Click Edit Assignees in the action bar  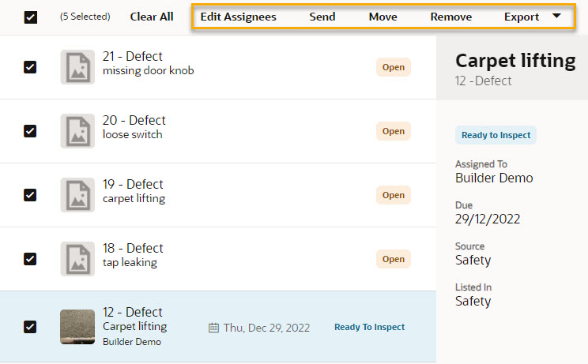[238, 17]
